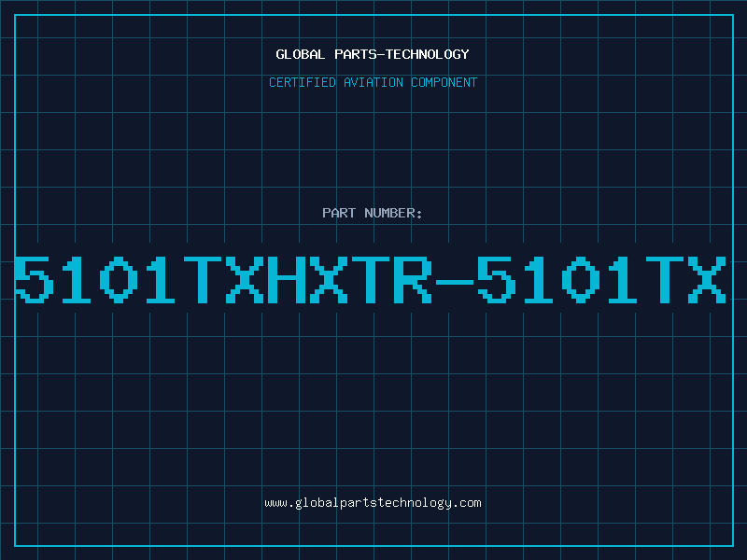Click the PART NUMBER: label
This screenshot has height=560, width=747.
pos(373,213)
